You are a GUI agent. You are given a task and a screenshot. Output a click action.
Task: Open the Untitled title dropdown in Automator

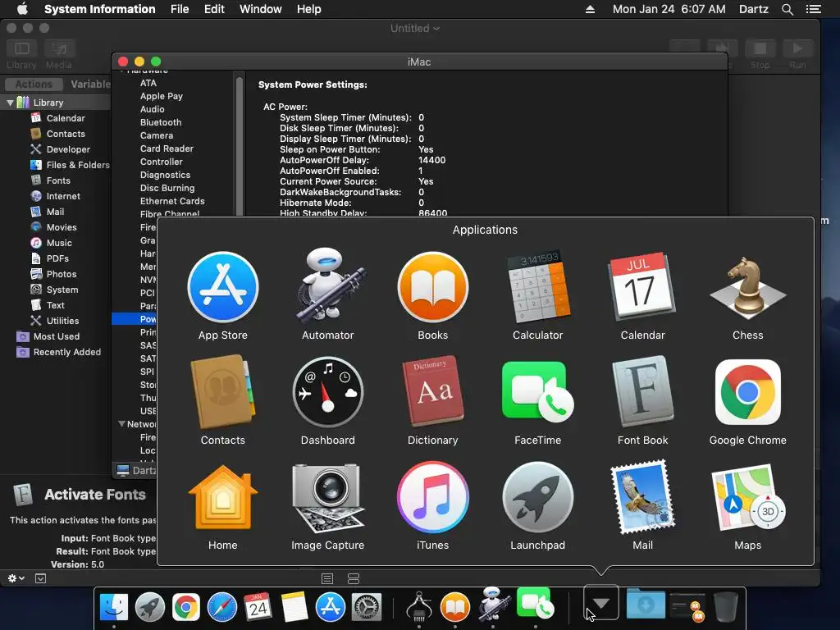[414, 29]
